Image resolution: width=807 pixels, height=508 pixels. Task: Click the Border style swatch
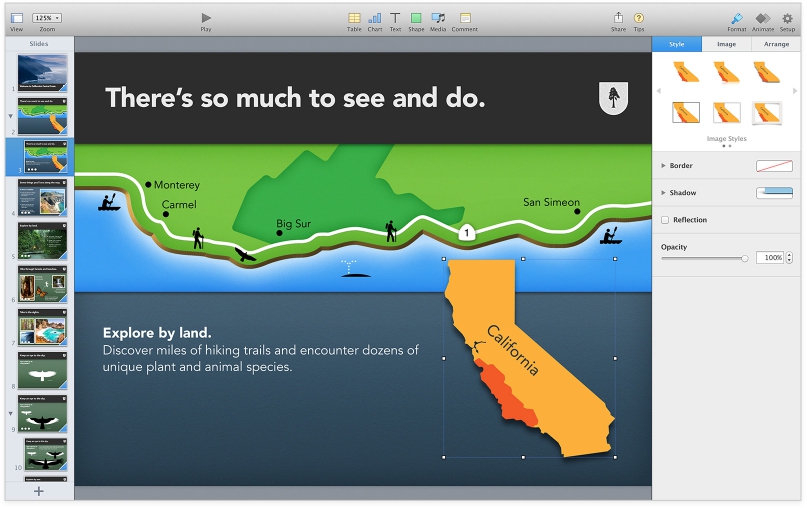774,166
